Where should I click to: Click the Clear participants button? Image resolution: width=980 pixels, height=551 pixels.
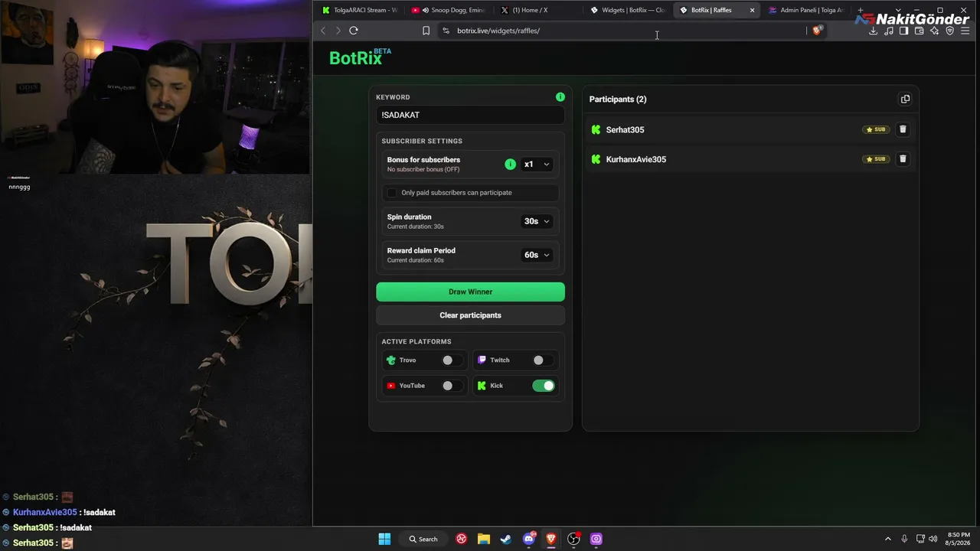pos(470,315)
